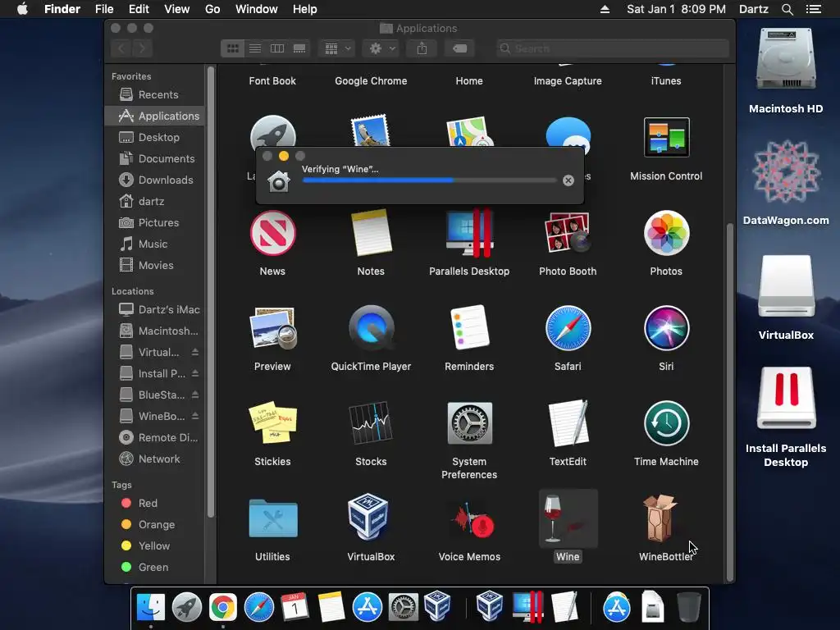
Task: Open the View menu
Action: pos(177,9)
